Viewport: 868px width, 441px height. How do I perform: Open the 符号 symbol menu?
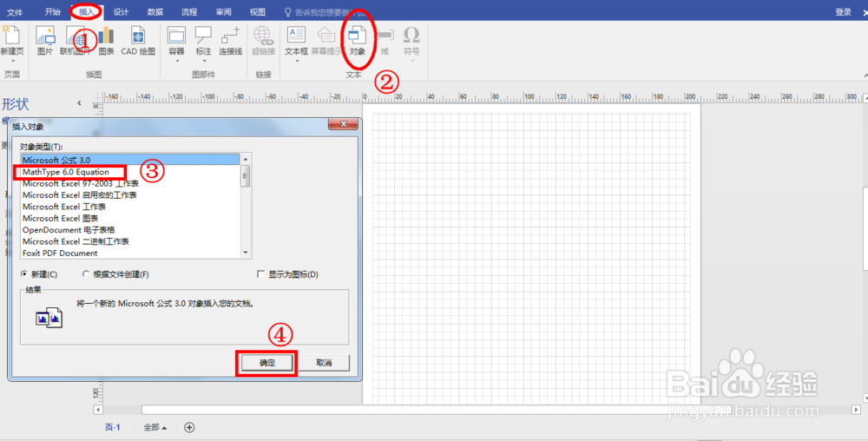[411, 35]
